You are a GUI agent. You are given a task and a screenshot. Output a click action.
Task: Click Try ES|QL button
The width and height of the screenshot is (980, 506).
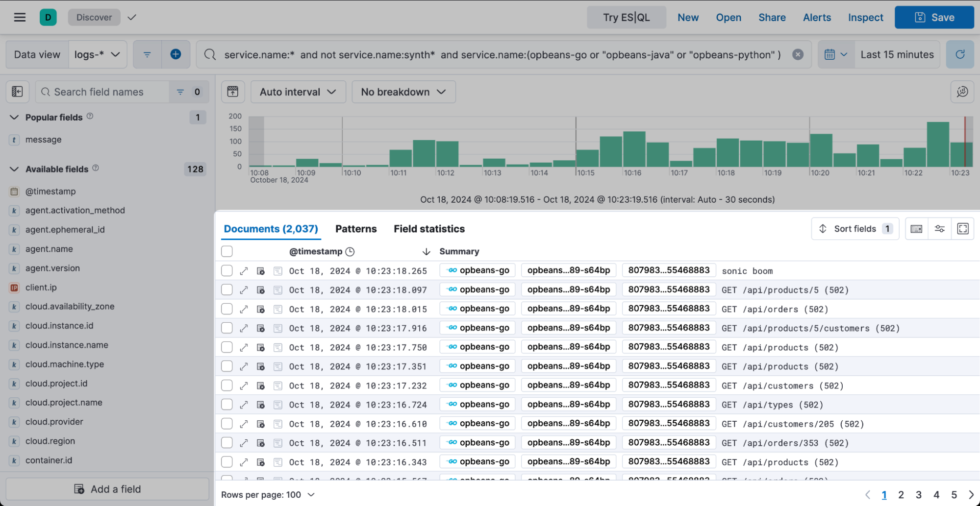click(627, 18)
